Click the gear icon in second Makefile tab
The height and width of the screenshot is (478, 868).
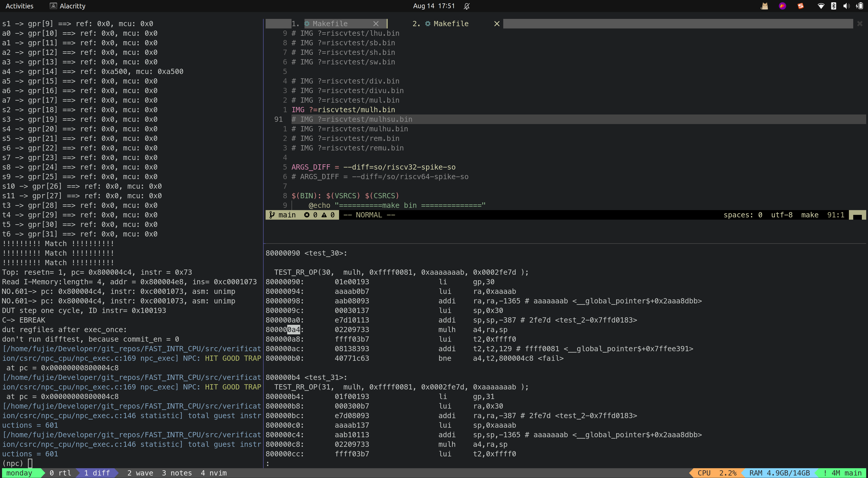point(428,24)
